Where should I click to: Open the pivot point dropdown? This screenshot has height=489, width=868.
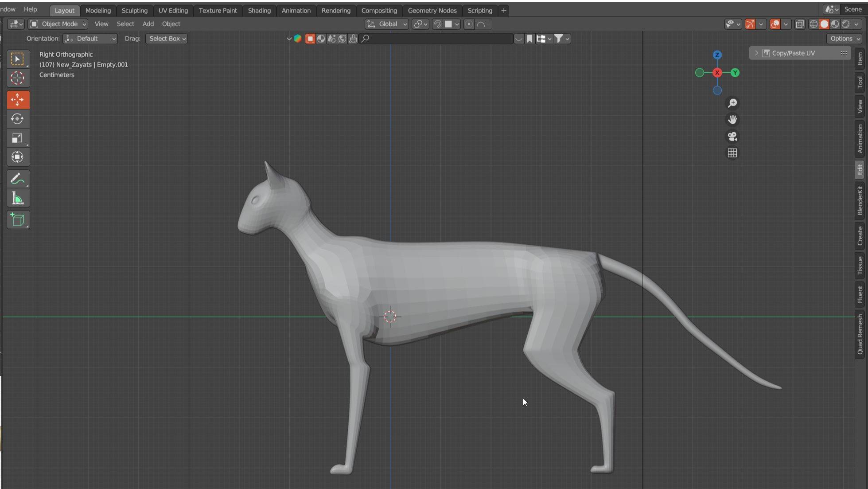(420, 24)
